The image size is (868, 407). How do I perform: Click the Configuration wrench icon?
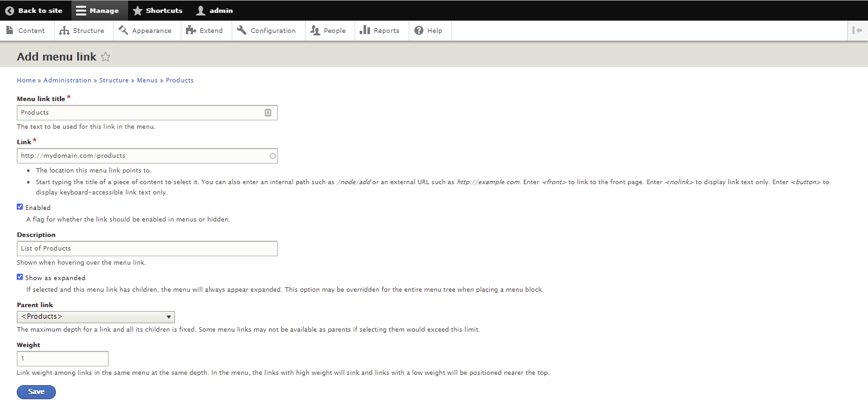(x=242, y=30)
